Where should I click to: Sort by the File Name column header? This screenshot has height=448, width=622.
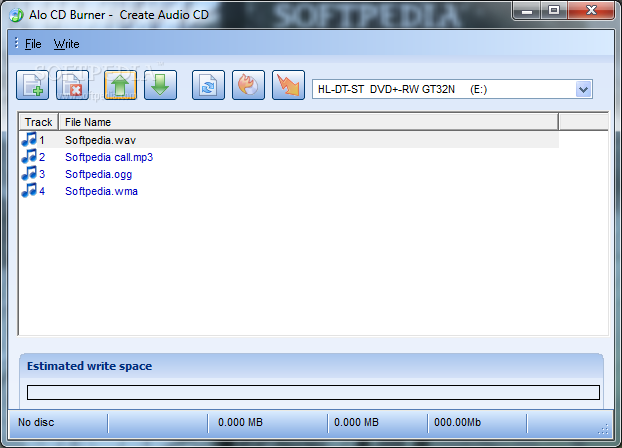309,122
